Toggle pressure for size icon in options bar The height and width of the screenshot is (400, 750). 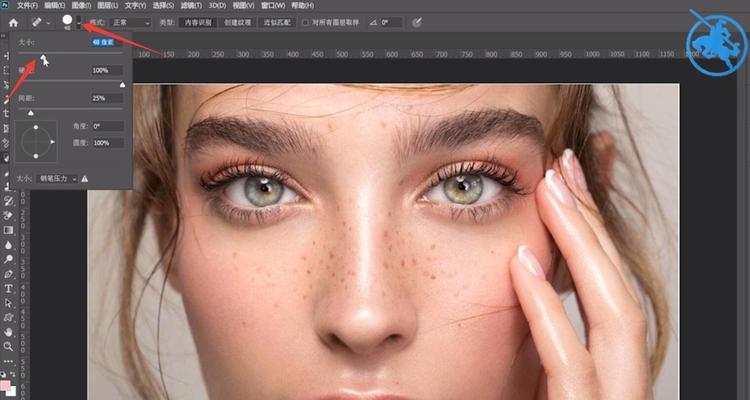pos(417,22)
